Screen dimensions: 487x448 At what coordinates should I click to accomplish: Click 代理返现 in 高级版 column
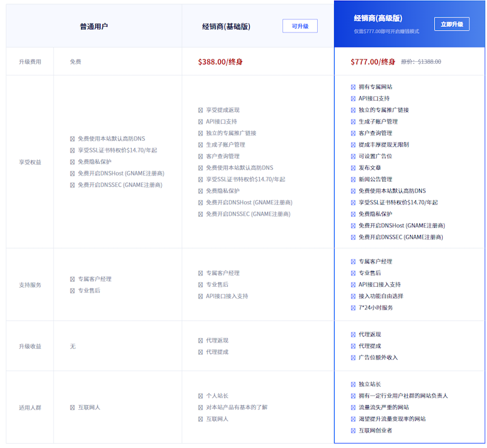(x=370, y=334)
